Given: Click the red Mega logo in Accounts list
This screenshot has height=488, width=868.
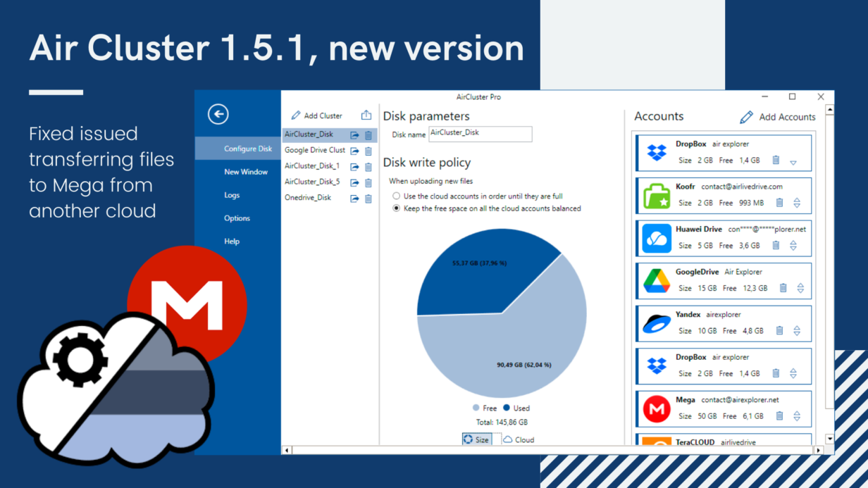Looking at the screenshot, I should coord(657,408).
